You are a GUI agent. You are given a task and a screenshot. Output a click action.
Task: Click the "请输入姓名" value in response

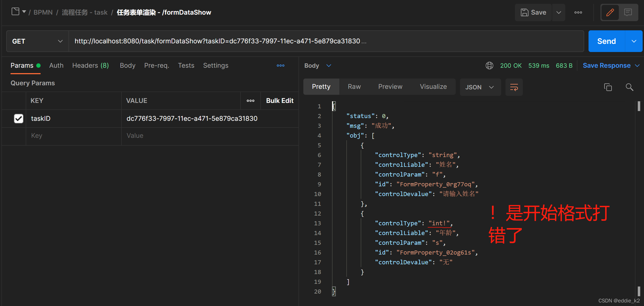[459, 194]
